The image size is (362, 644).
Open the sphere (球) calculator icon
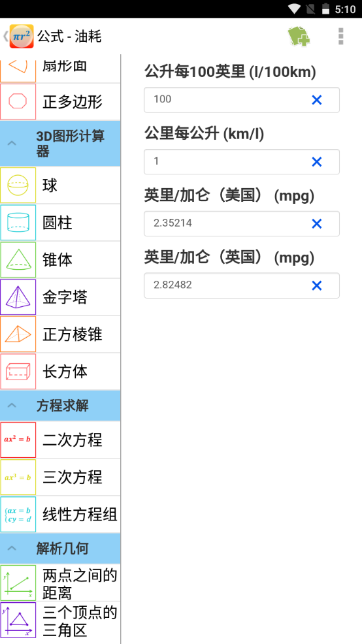point(18,185)
